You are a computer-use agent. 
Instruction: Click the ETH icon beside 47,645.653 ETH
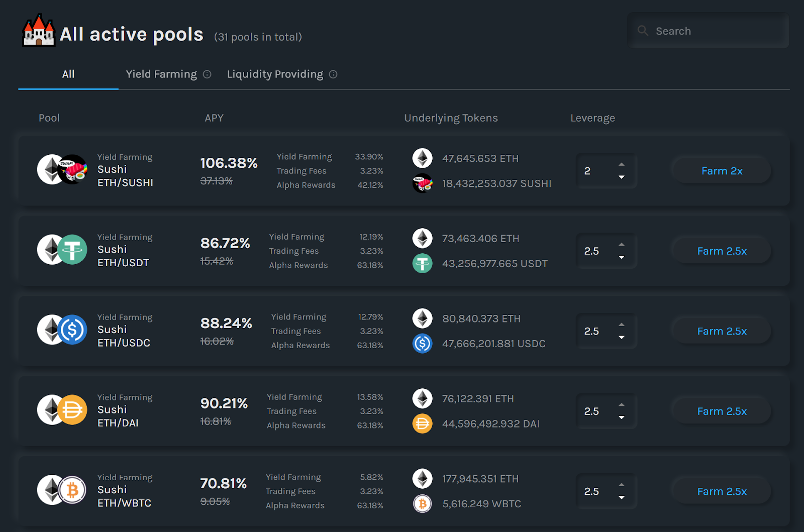tap(423, 158)
